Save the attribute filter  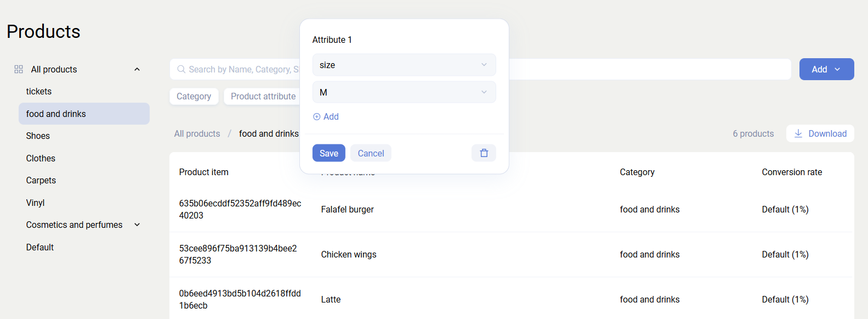(x=328, y=153)
